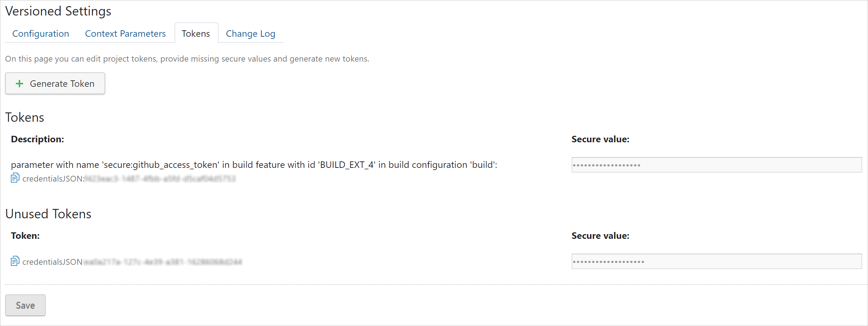Focus the secure value field for github_access_token
The image size is (868, 326).
tap(717, 165)
